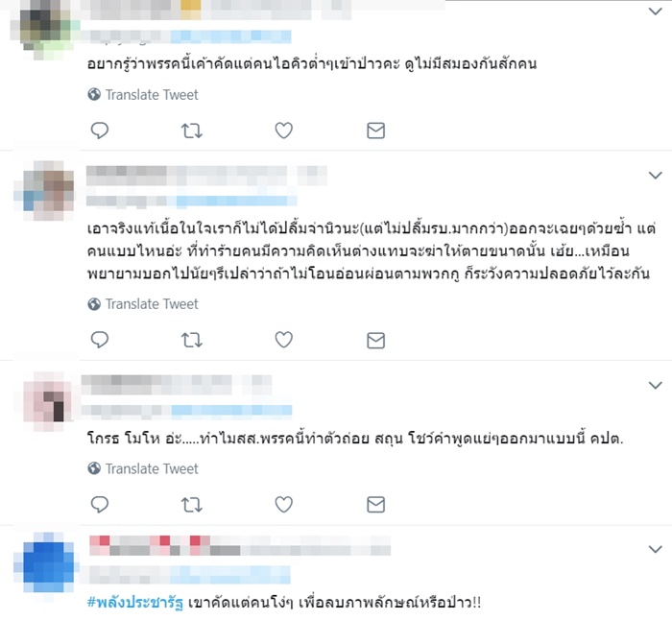
Task: Reply to the first tweet about the party's IQ
Action: (100, 131)
